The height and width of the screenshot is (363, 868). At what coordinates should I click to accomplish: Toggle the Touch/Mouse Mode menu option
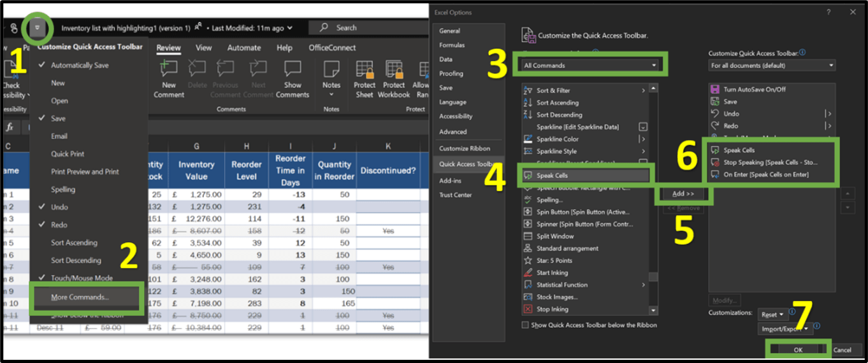[x=82, y=278]
